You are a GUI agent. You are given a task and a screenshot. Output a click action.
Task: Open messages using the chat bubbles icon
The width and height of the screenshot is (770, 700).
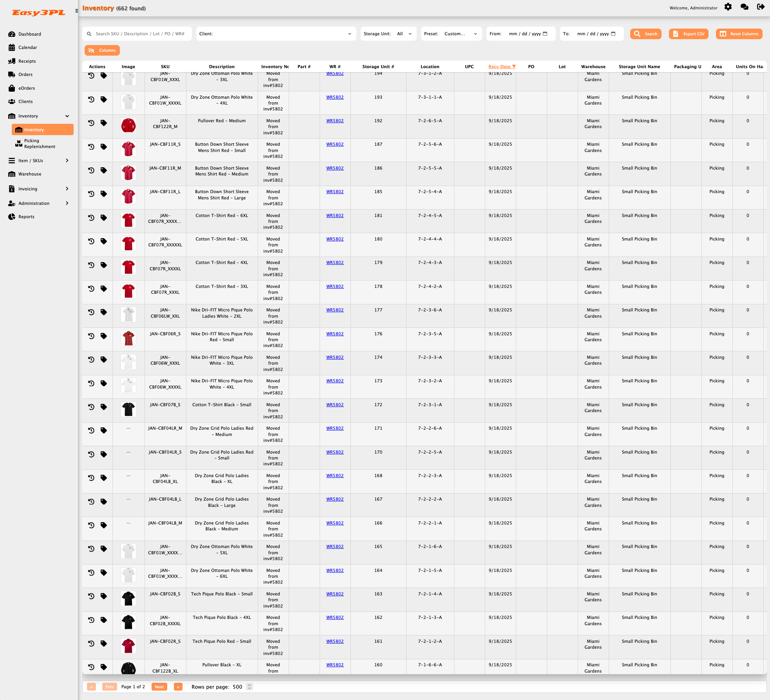click(744, 7)
